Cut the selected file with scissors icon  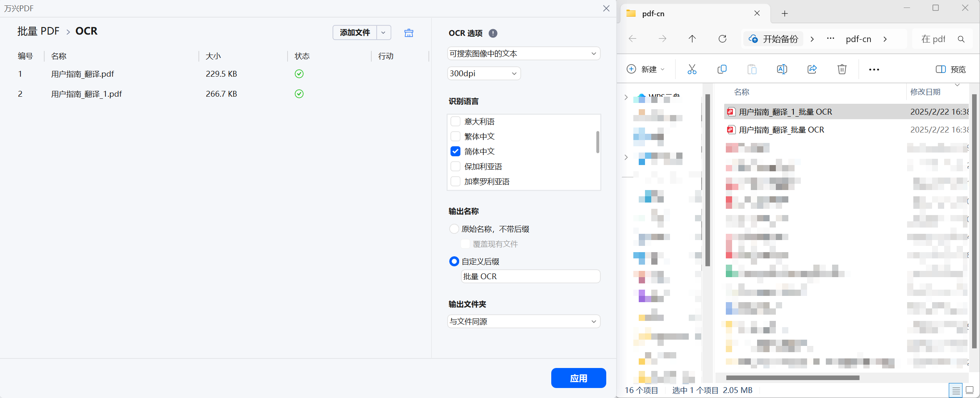(692, 69)
